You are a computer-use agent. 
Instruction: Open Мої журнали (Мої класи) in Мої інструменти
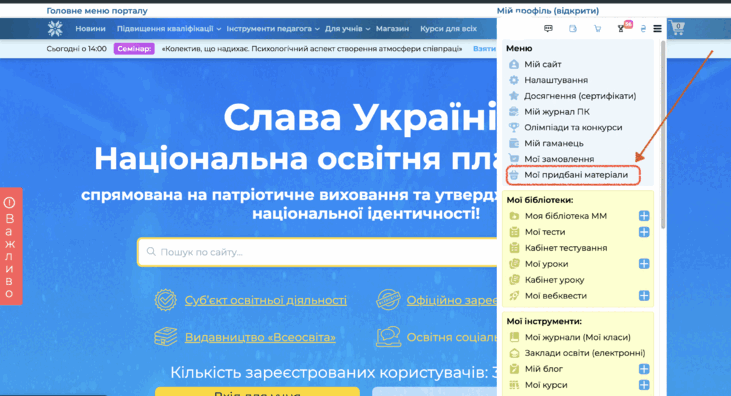pyautogui.click(x=578, y=337)
